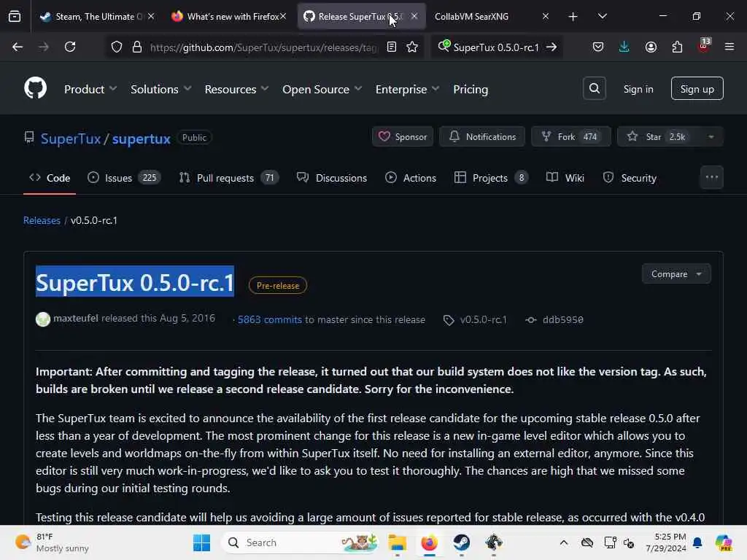Expand the Product menu
The width and height of the screenshot is (747, 560).
point(90,89)
